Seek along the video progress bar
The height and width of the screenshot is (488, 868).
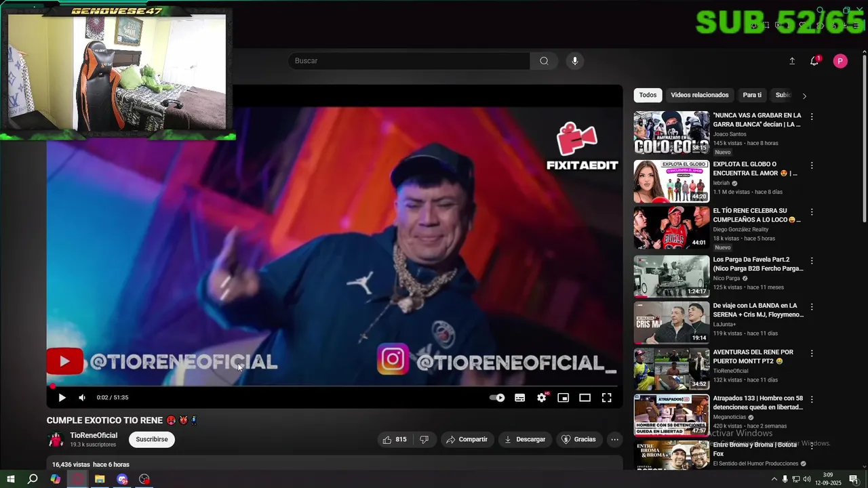tap(334, 386)
